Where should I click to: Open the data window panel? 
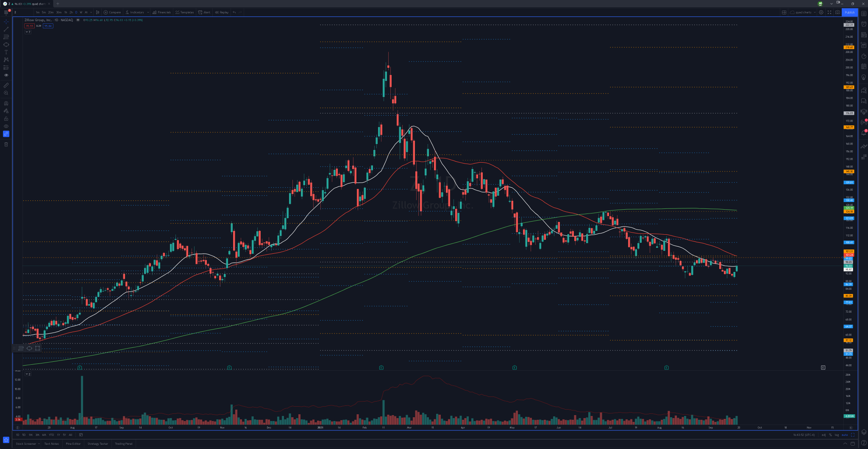(x=864, y=45)
